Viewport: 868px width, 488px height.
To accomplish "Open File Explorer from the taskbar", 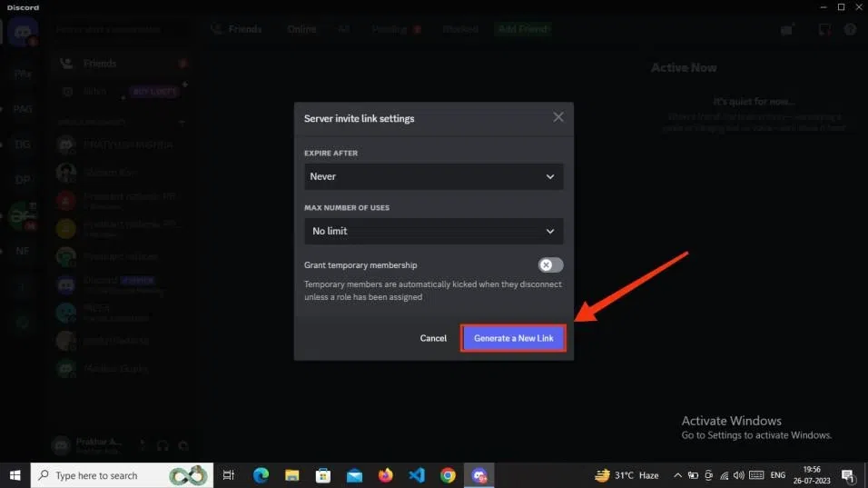I will (291, 475).
